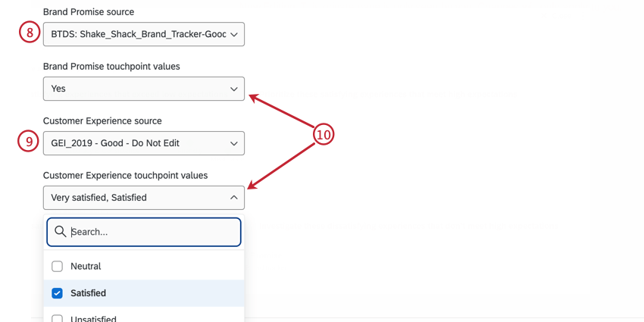Click the circled step 10 marker
This screenshot has height=322, width=644.
[x=324, y=135]
